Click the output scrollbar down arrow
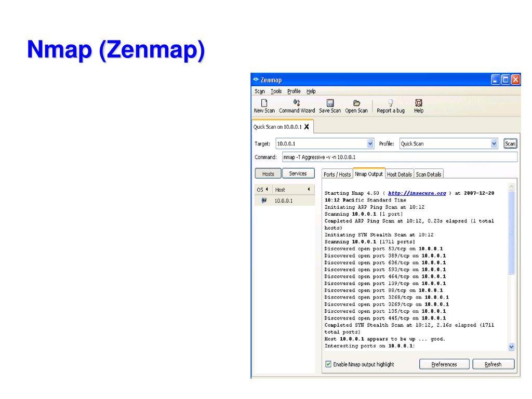 511,347
